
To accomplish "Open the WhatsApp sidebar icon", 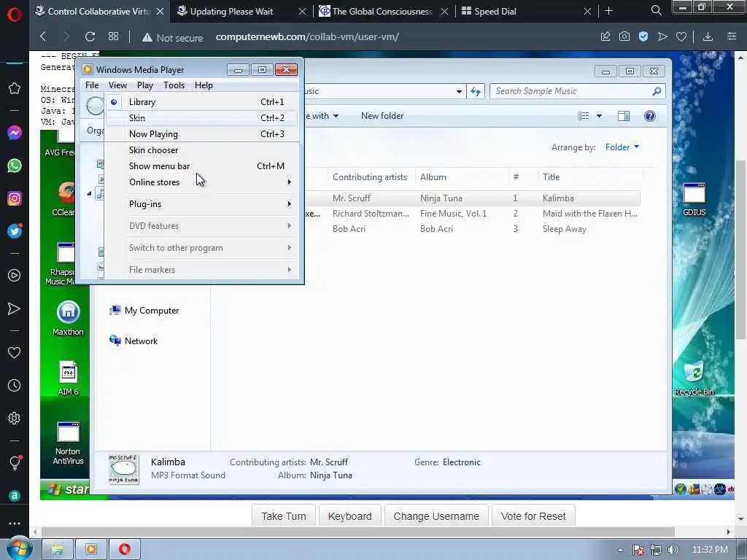I will pos(15,166).
